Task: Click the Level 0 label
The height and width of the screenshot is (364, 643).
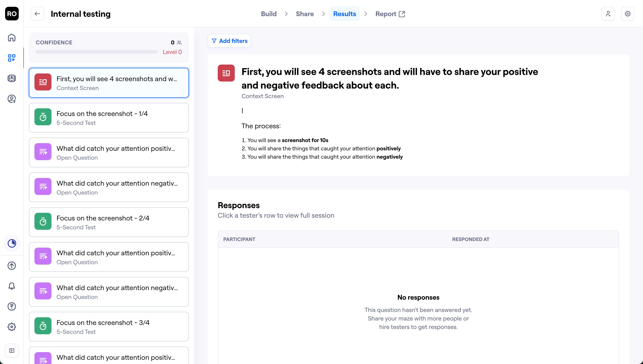Action: 172,52
